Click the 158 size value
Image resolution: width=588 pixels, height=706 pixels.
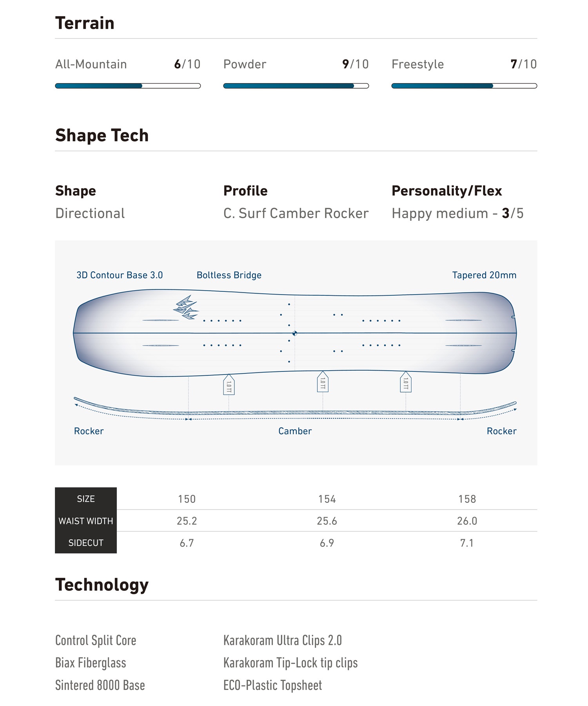pyautogui.click(x=467, y=499)
